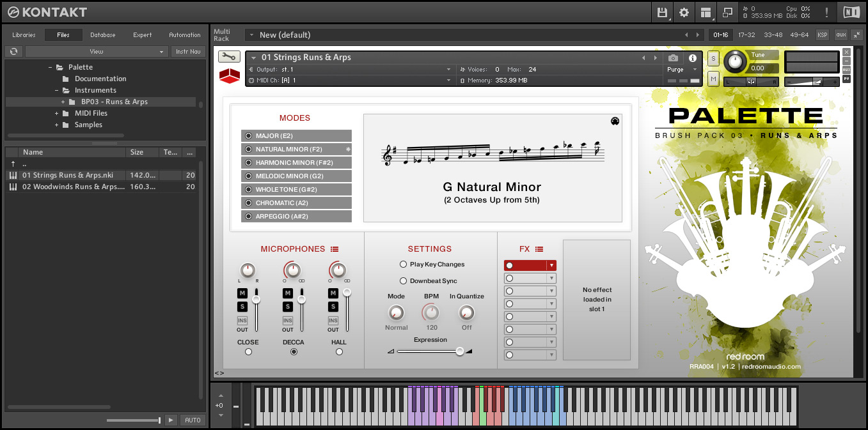This screenshot has width=868, height=430.
Task: Click the refresh icon in browser
Action: point(13,51)
